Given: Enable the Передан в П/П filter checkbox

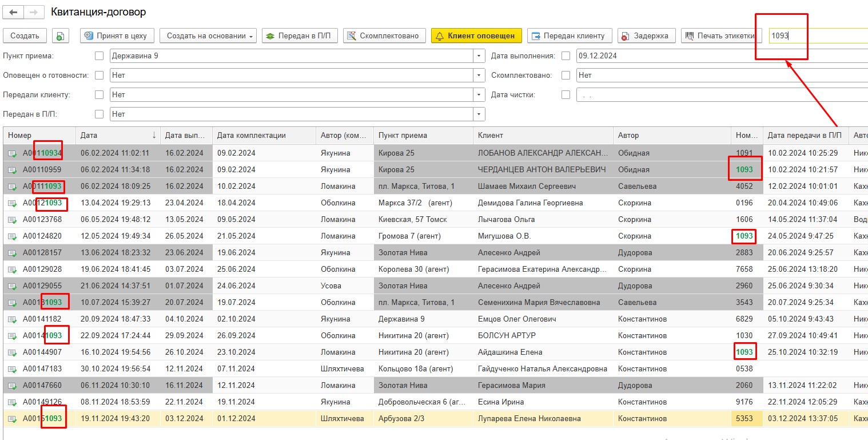Looking at the screenshot, I should (99, 114).
